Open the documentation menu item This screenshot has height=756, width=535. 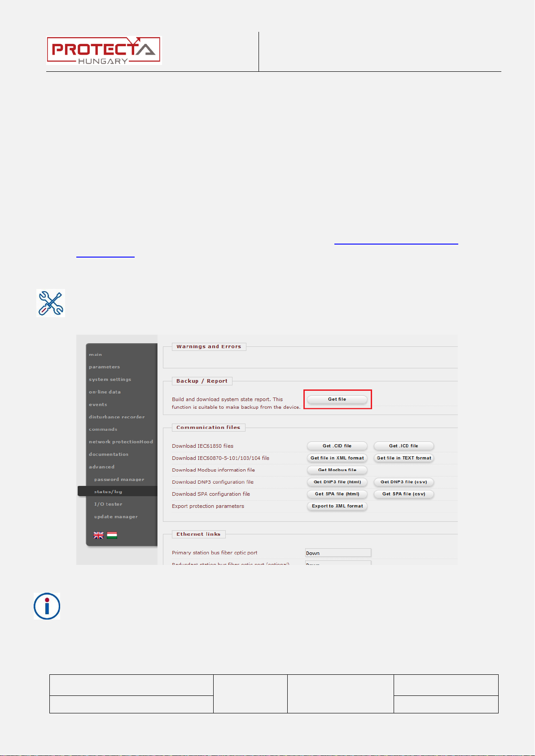click(109, 454)
